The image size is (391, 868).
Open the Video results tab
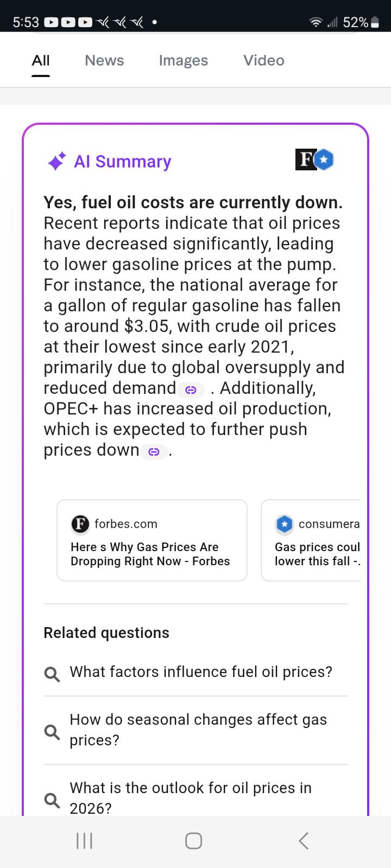pyautogui.click(x=263, y=61)
